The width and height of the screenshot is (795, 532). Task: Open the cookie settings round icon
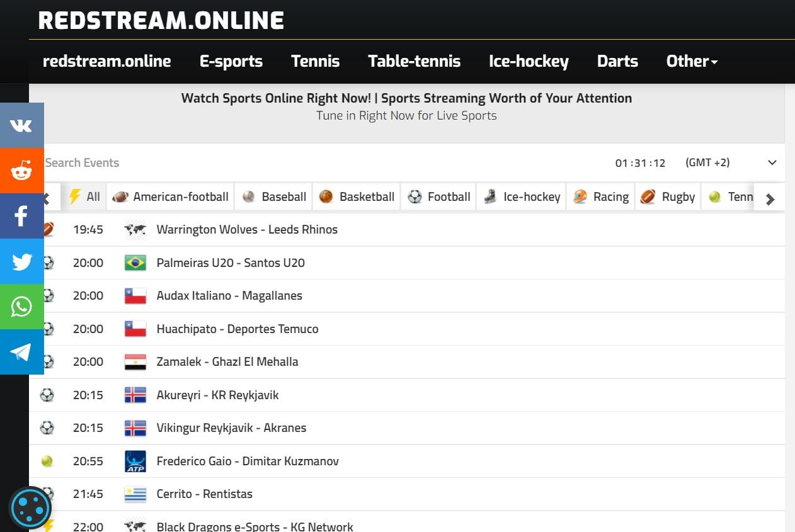[x=30, y=507]
